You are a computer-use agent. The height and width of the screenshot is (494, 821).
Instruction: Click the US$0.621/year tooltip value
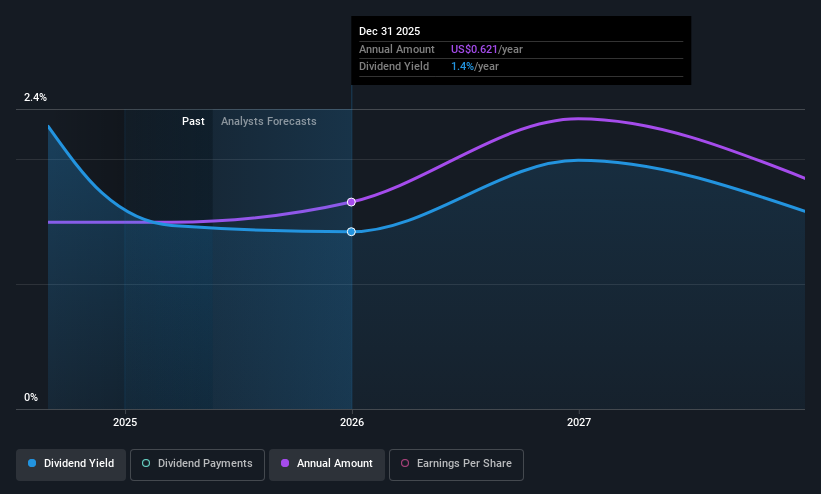[487, 49]
